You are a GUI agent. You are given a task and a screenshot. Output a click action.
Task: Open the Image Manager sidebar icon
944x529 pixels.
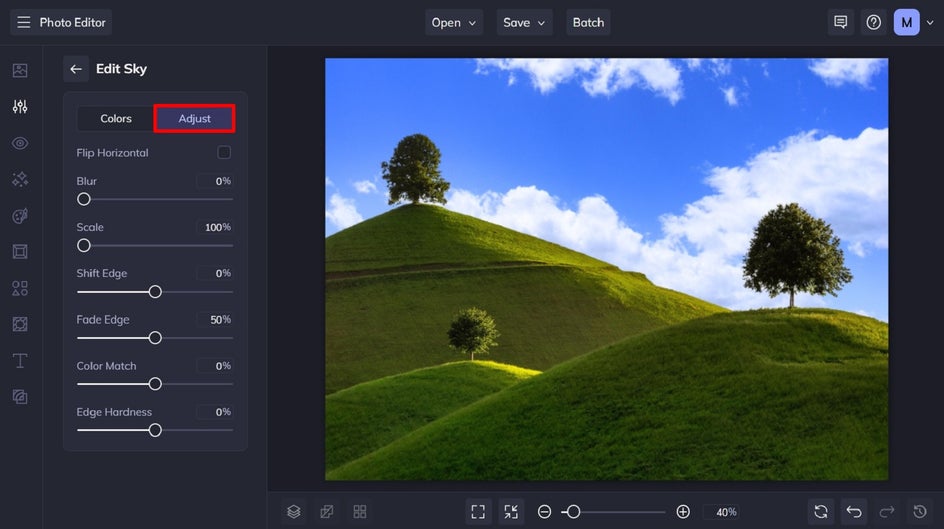20,70
